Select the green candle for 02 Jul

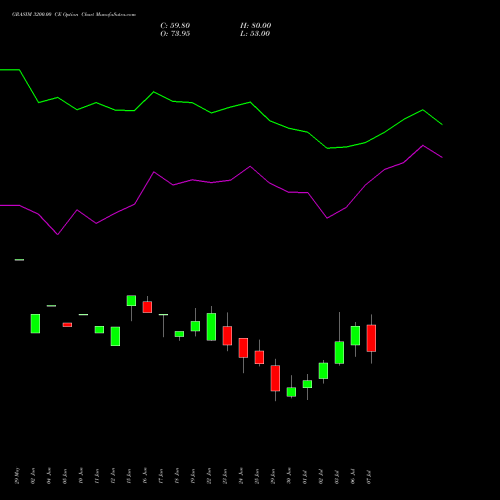pos(323,371)
